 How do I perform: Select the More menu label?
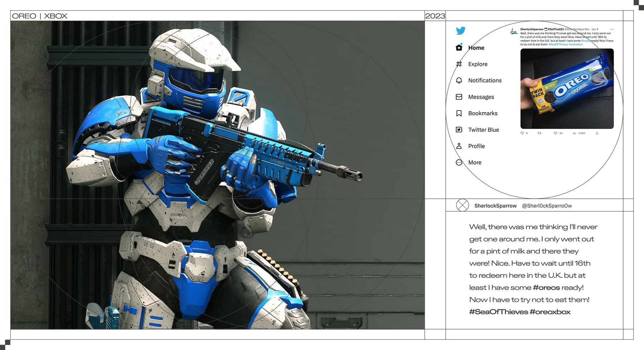[x=475, y=162]
